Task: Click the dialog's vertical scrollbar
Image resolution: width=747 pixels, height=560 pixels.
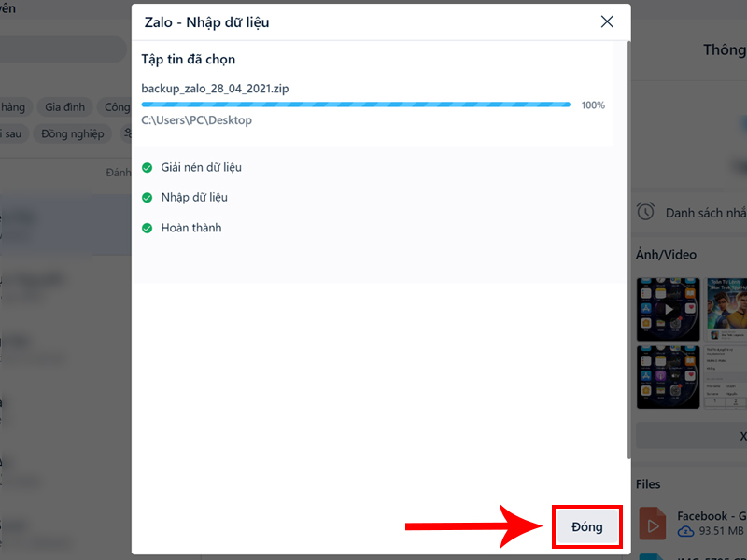Action: coord(628,250)
